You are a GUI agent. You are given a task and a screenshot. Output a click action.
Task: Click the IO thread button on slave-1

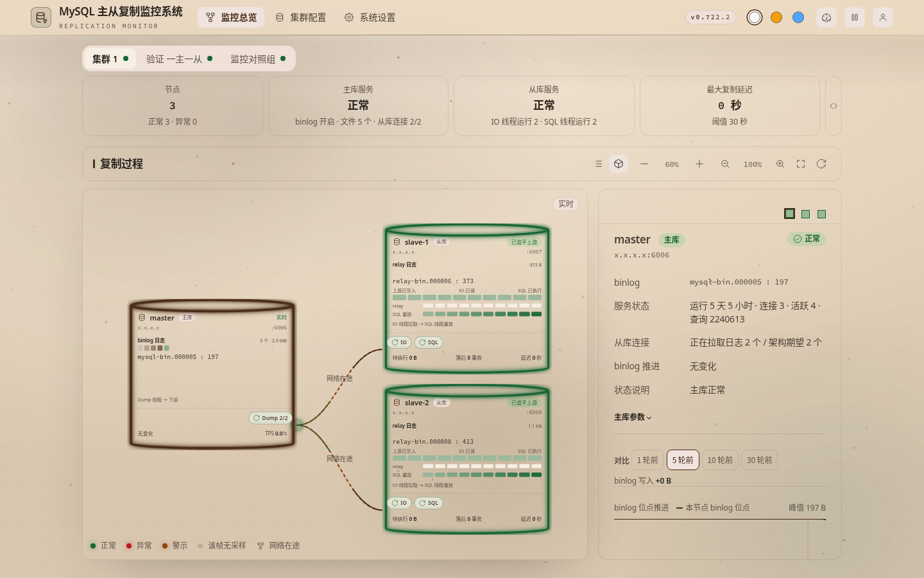tap(399, 342)
